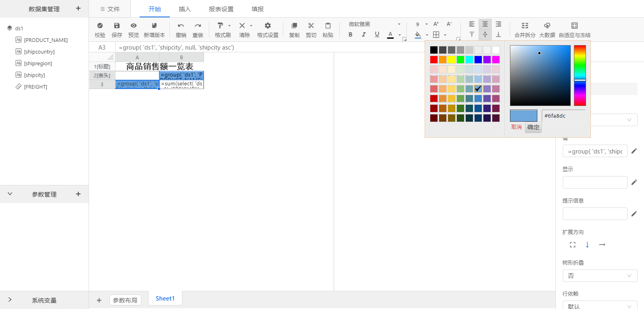644x309 pixels.
Task: Switch to the 开始 tab
Action: (155, 9)
